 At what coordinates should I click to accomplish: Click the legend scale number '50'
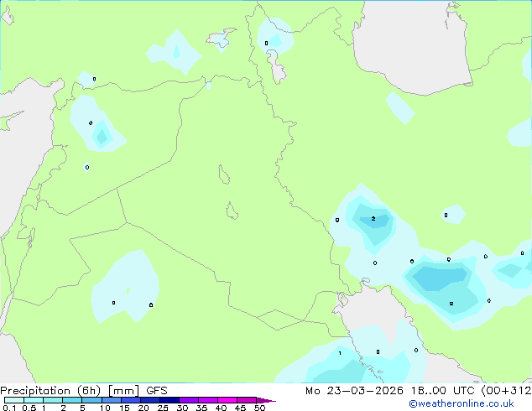pos(259,408)
